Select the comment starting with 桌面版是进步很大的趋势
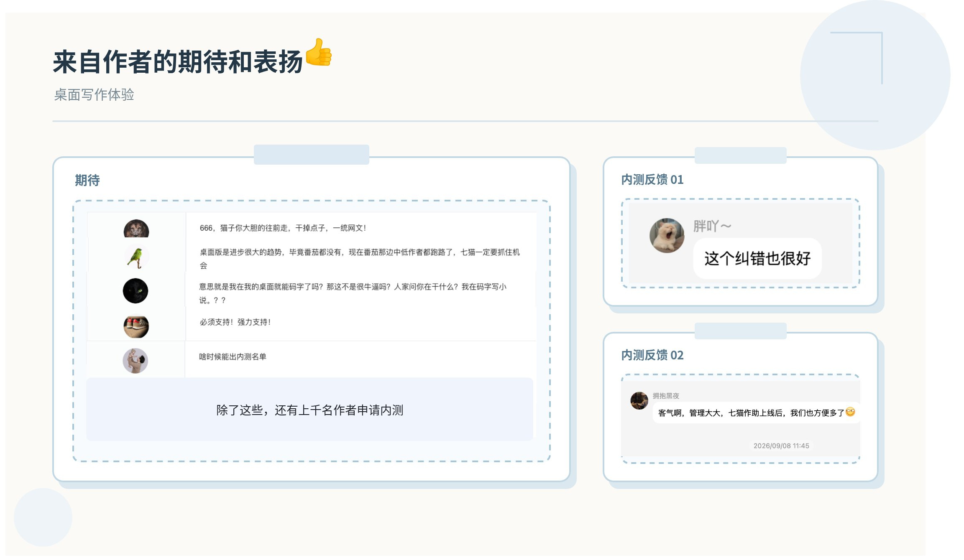This screenshot has width=964, height=560. click(360, 259)
